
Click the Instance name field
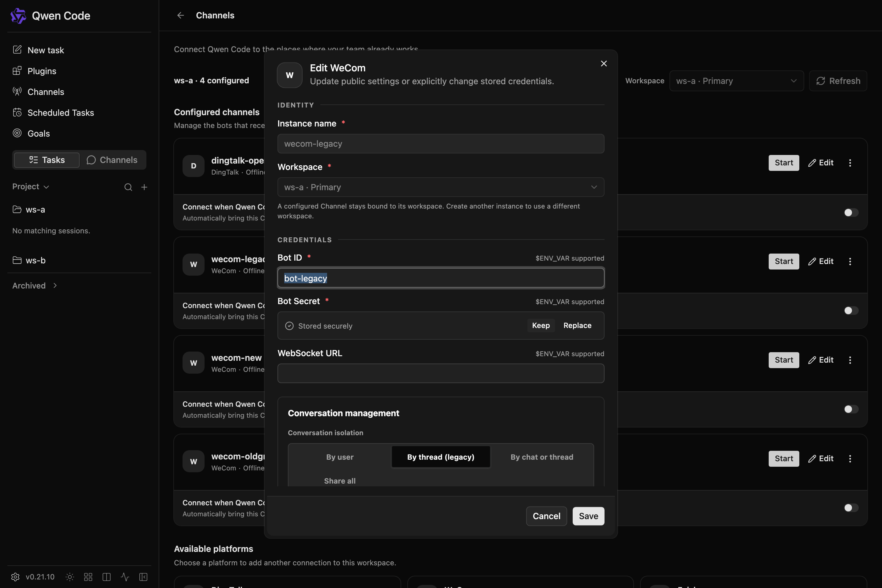(x=441, y=144)
